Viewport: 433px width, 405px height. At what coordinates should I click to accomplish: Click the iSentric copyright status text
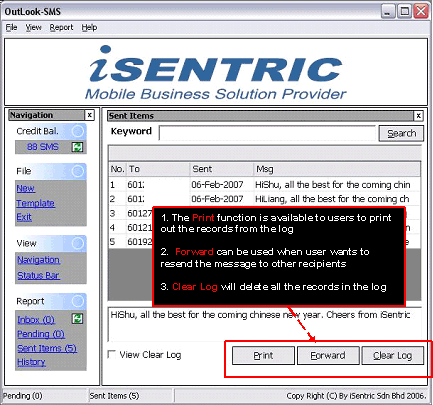[x=356, y=396]
